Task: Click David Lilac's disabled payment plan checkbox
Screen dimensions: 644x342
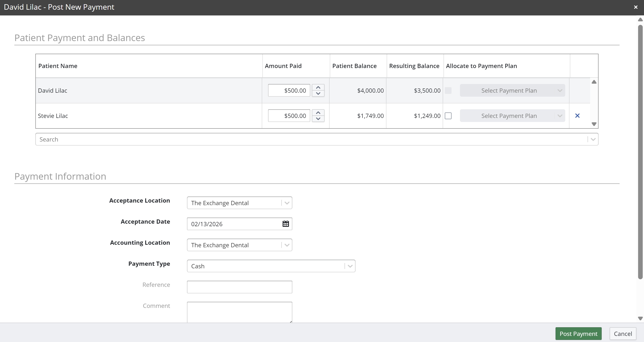Action: [x=448, y=91]
